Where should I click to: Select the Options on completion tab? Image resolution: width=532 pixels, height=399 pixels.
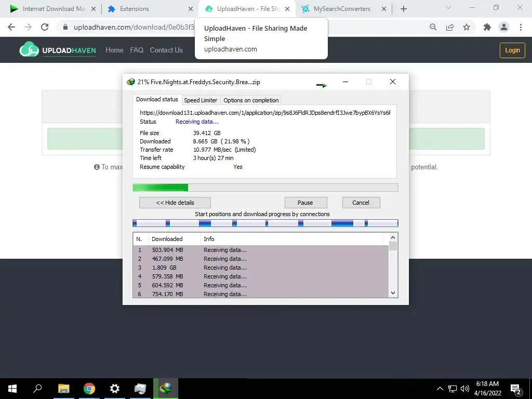click(251, 100)
